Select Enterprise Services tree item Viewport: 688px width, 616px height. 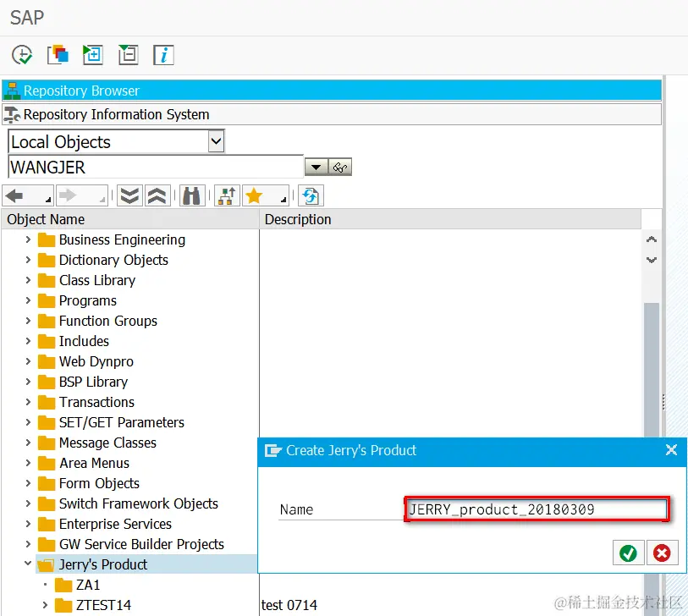coord(115,524)
